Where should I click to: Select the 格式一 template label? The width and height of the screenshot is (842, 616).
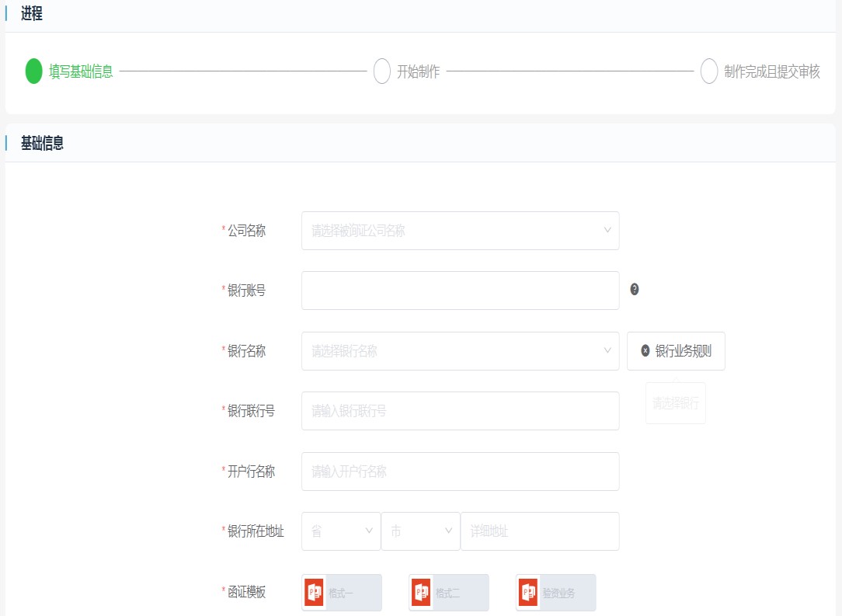[x=341, y=593]
